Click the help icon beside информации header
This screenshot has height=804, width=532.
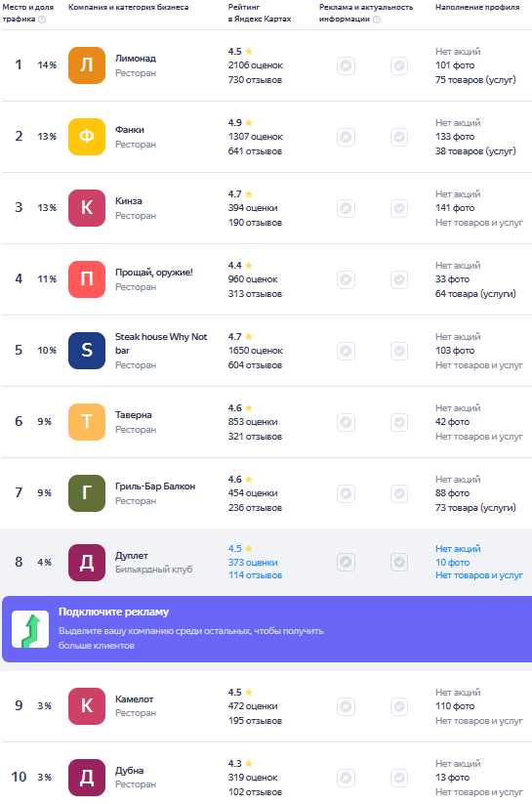pyautogui.click(x=377, y=19)
